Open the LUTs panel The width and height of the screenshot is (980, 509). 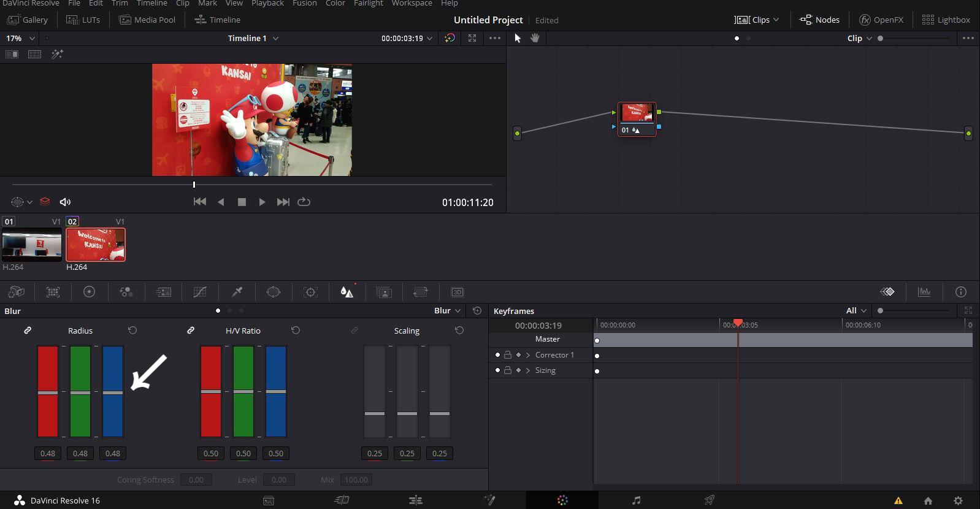(x=83, y=20)
